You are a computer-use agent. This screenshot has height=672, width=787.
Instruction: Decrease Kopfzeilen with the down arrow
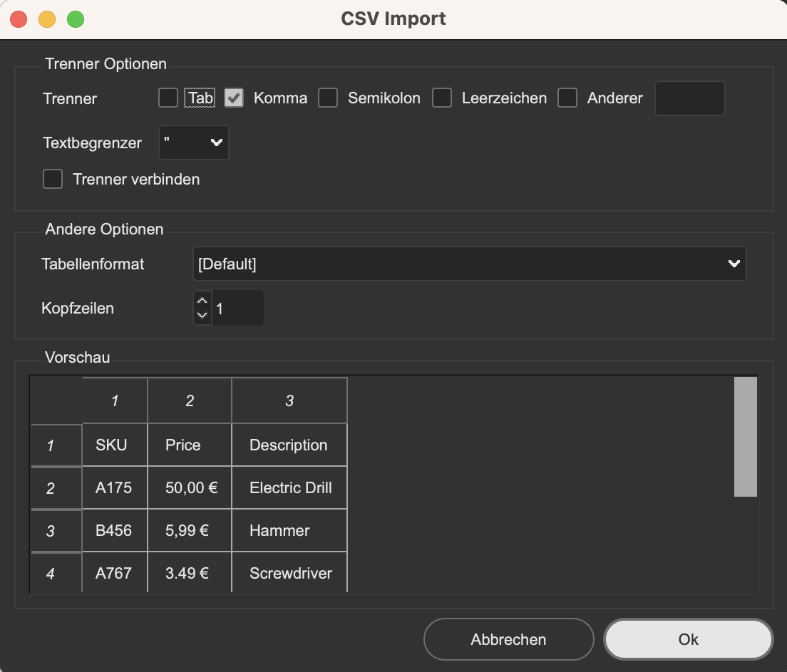point(202,315)
